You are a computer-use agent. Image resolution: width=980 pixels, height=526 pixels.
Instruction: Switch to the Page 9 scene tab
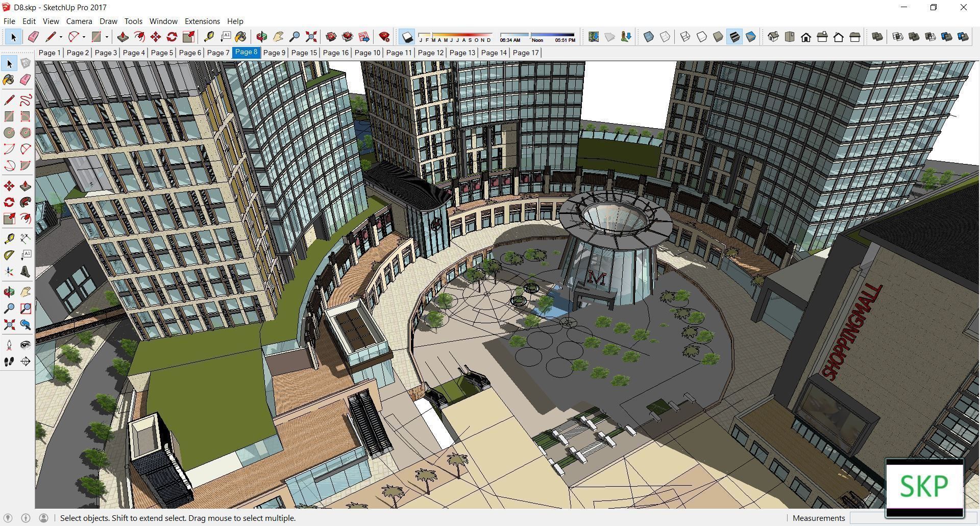pos(274,53)
